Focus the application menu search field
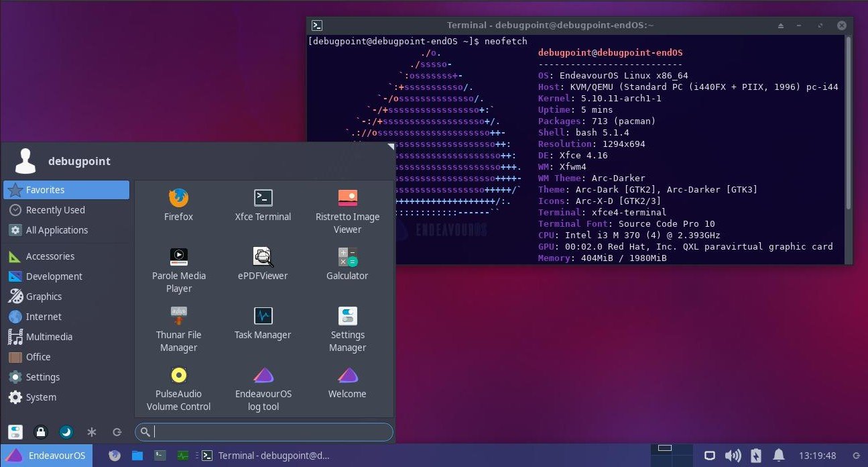This screenshot has width=868, height=467. click(x=264, y=431)
